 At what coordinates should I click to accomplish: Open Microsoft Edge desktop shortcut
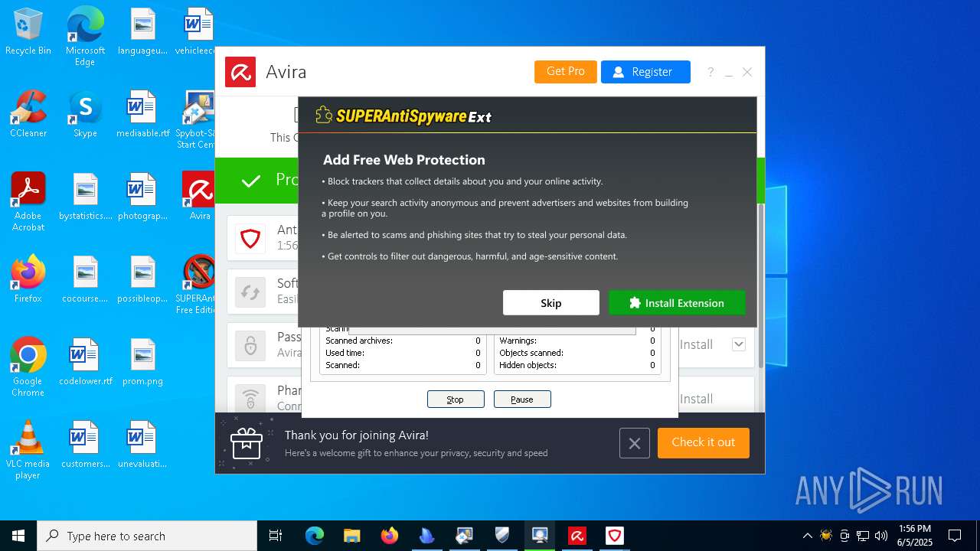point(85,37)
